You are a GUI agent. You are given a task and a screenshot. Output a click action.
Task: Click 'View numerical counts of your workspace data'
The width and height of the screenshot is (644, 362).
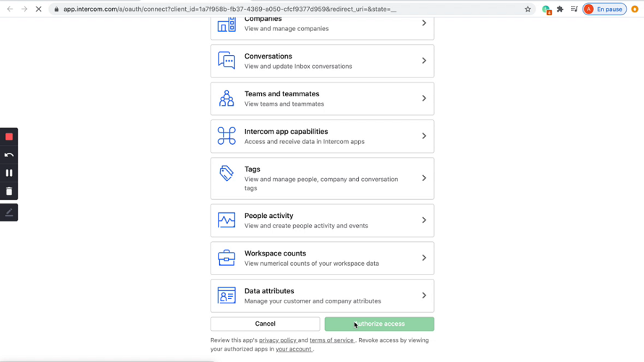click(x=312, y=264)
